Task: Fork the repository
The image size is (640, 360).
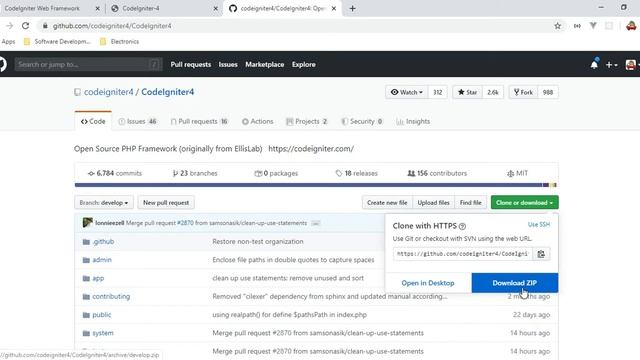Action: click(x=523, y=92)
